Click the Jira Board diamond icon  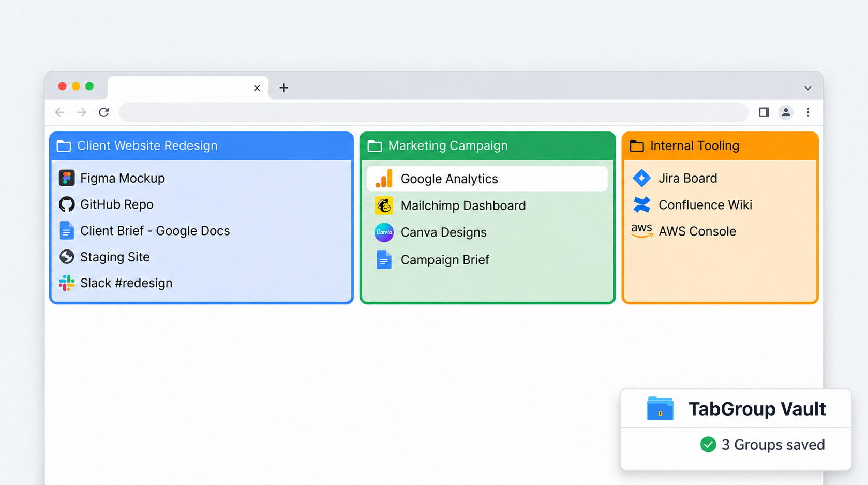(x=642, y=178)
